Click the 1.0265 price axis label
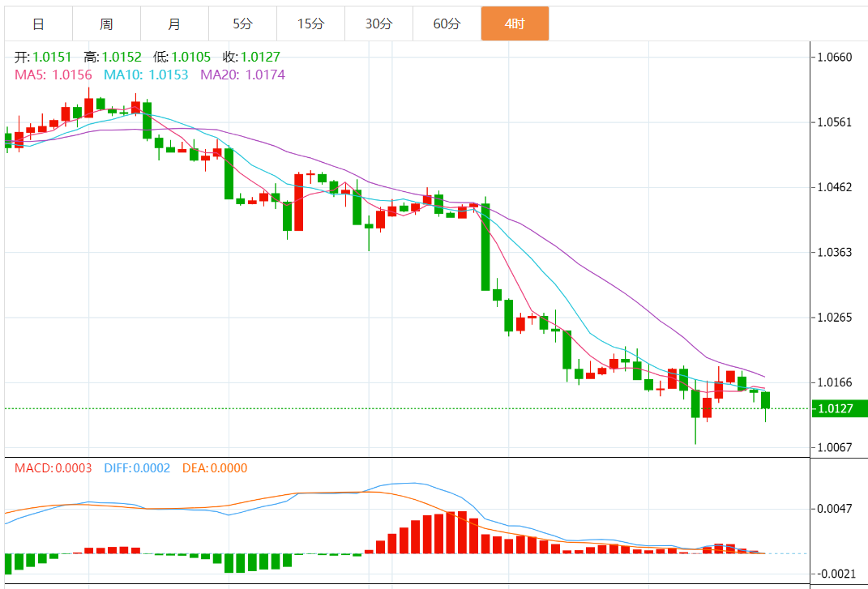The image size is (868, 589). click(835, 318)
